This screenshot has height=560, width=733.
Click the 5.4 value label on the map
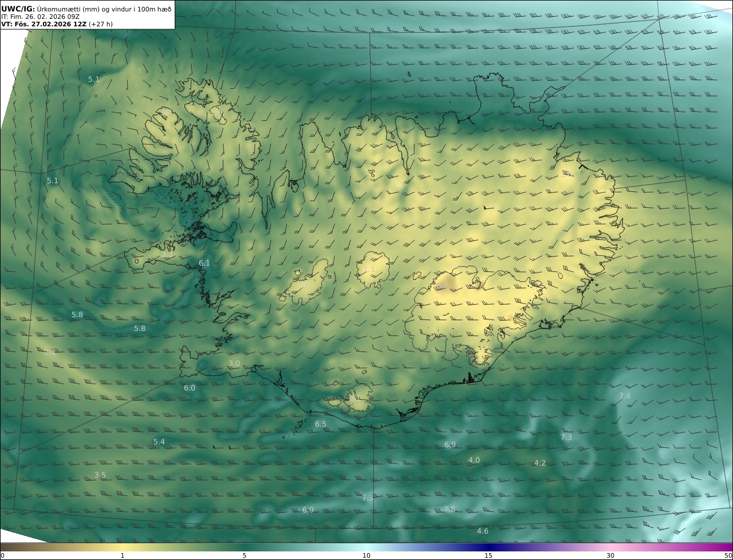pos(159,442)
